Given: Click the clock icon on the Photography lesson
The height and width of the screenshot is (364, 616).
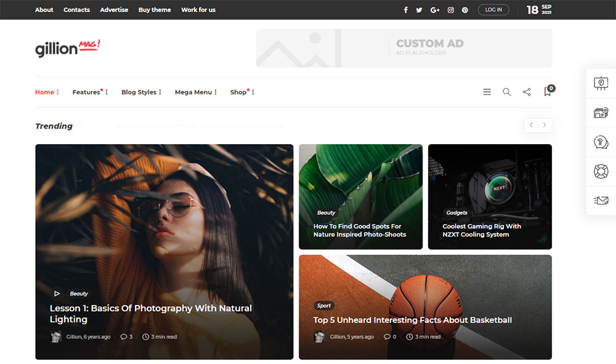Looking at the screenshot, I should (145, 337).
